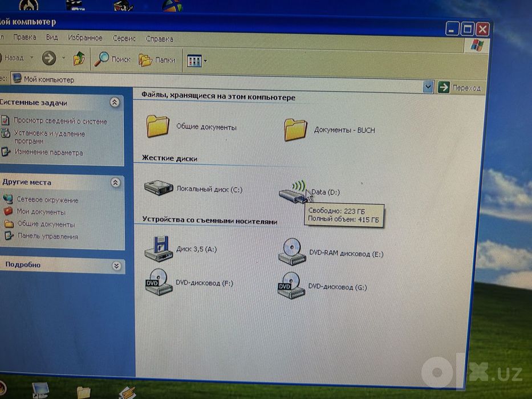Image resolution: width=532 pixels, height=399 pixels.
Task: Click the Go (Переход) button
Action: (x=460, y=88)
